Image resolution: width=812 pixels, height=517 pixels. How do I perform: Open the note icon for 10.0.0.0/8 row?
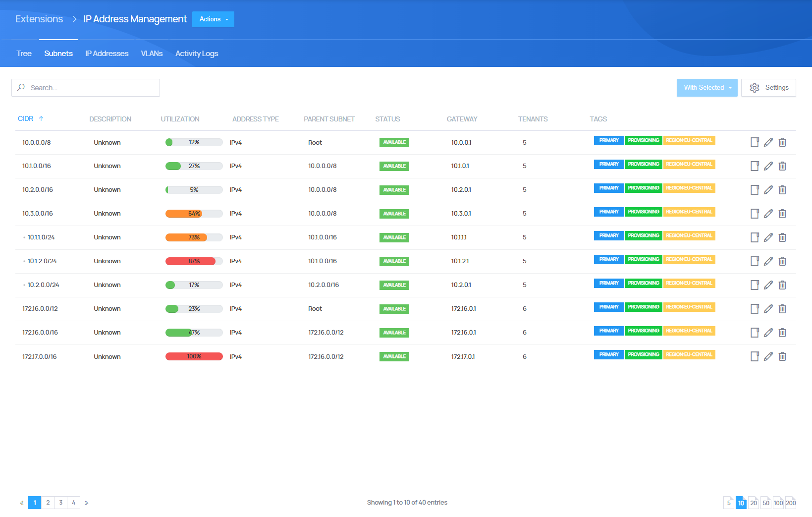pyautogui.click(x=755, y=142)
